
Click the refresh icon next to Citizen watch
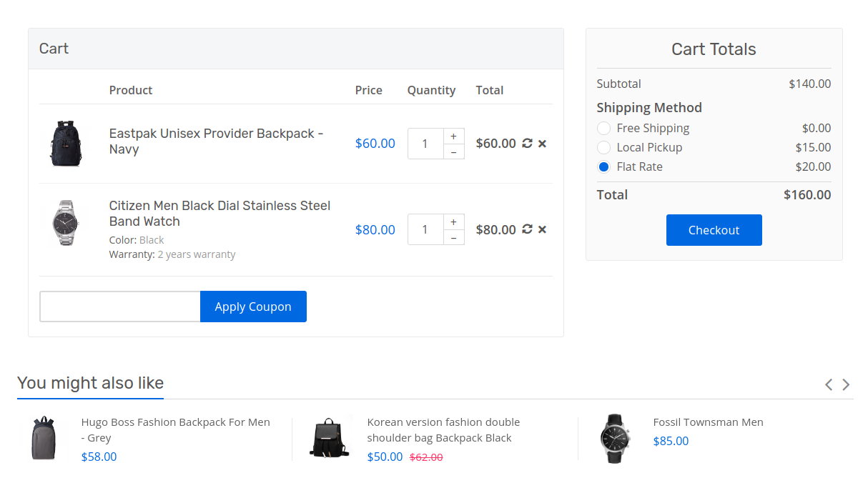(527, 229)
